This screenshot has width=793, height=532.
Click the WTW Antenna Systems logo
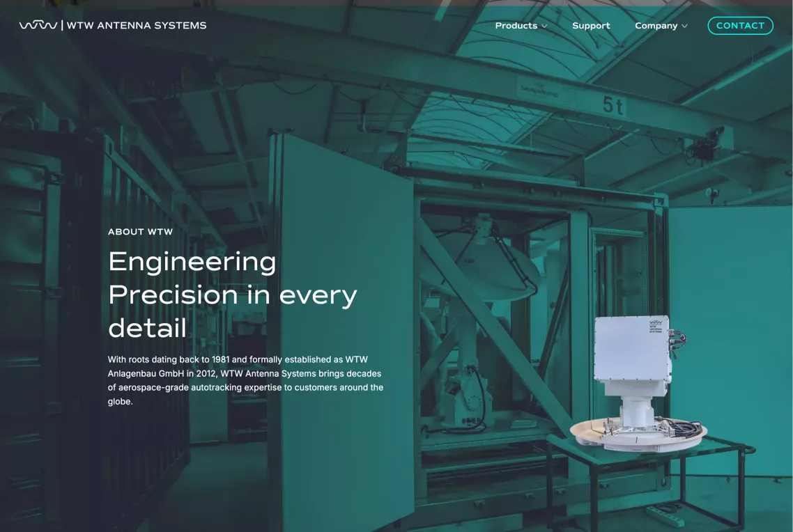click(112, 25)
